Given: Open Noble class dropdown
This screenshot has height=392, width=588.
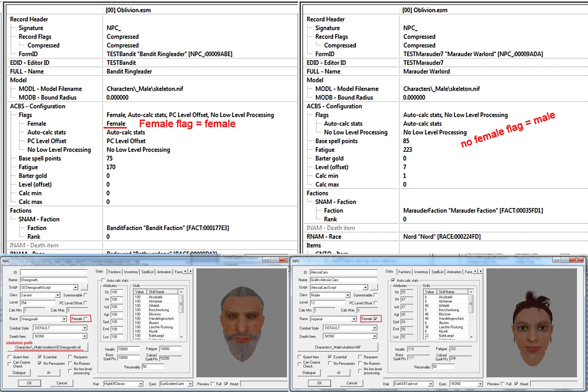Looking at the screenshot, I should 348,295.
